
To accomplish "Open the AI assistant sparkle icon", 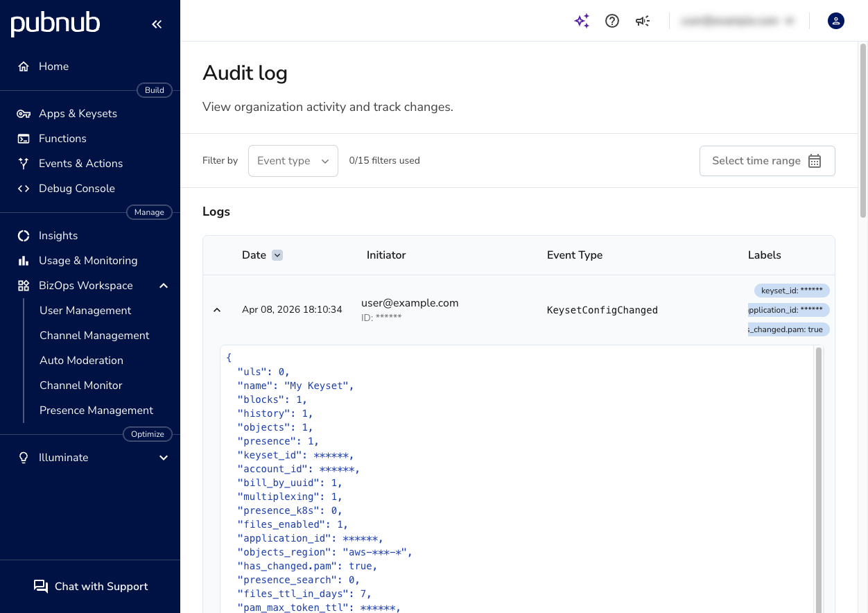I will click(582, 21).
